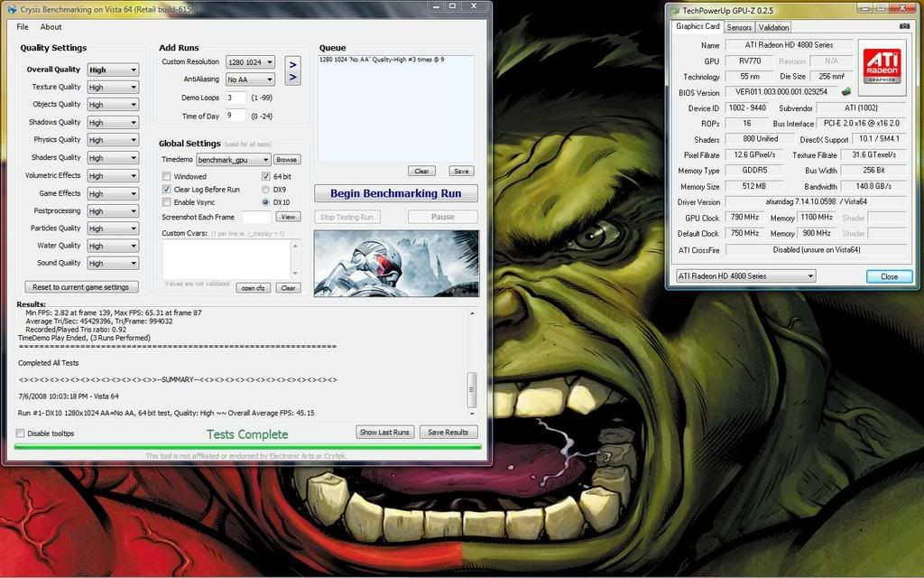This screenshot has width=924, height=578.
Task: Check the Disable tooltips box
Action: click(20, 433)
